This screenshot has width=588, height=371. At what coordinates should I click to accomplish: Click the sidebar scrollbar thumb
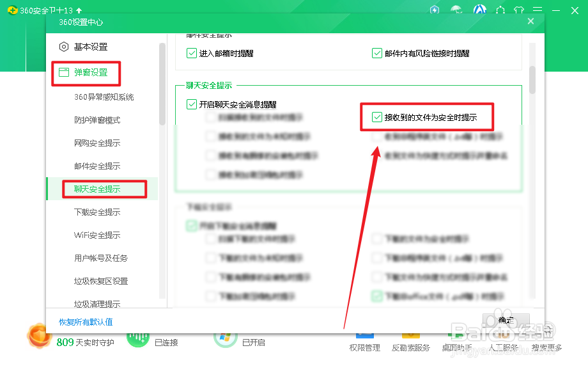[x=162, y=84]
